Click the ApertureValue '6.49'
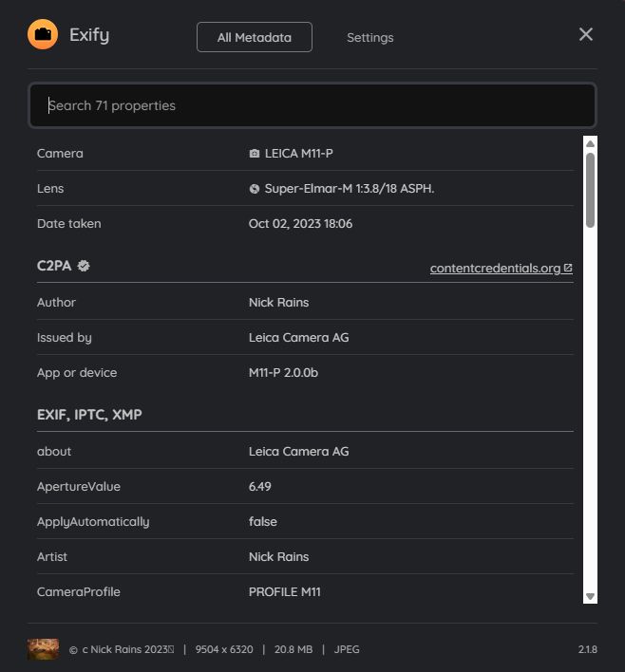This screenshot has height=672, width=625. click(259, 487)
